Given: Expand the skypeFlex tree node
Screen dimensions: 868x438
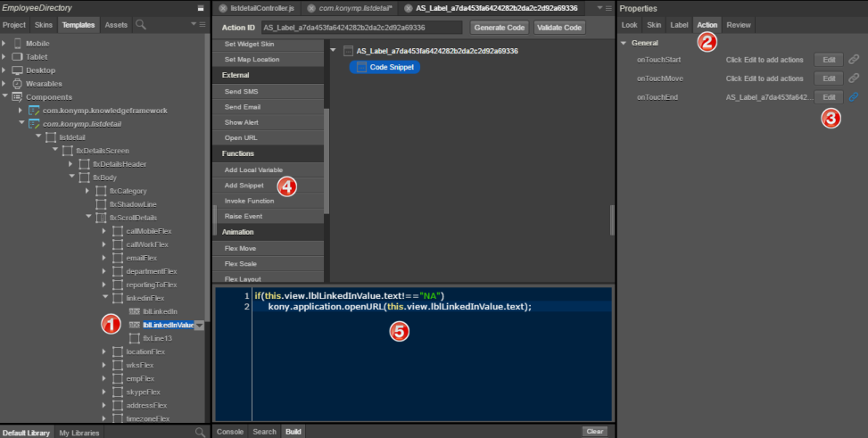Looking at the screenshot, I should click(103, 392).
